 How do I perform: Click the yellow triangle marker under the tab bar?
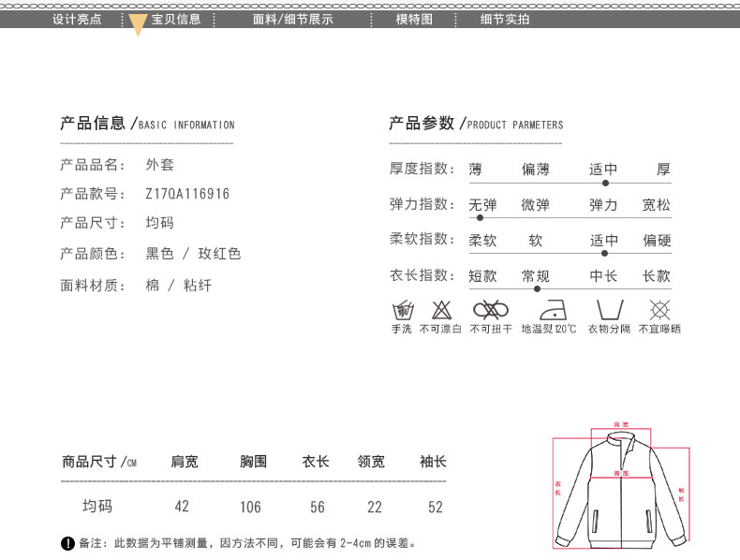tap(138, 26)
